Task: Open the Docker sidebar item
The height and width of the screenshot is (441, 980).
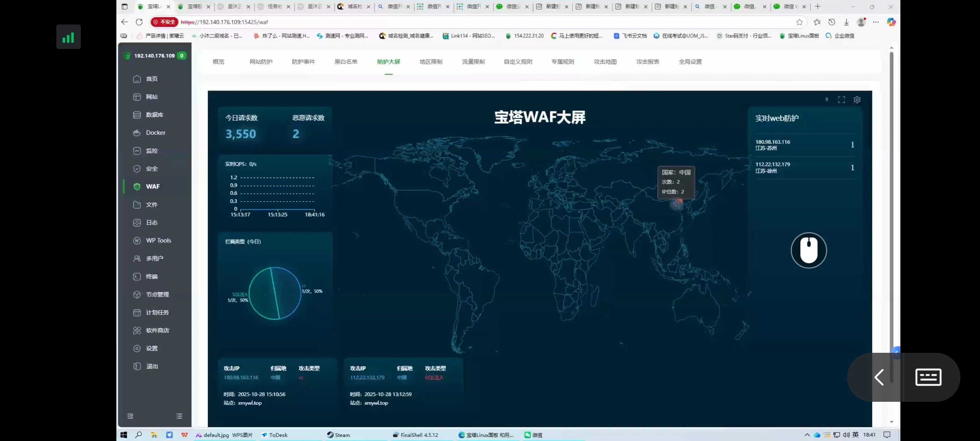Action: [155, 133]
